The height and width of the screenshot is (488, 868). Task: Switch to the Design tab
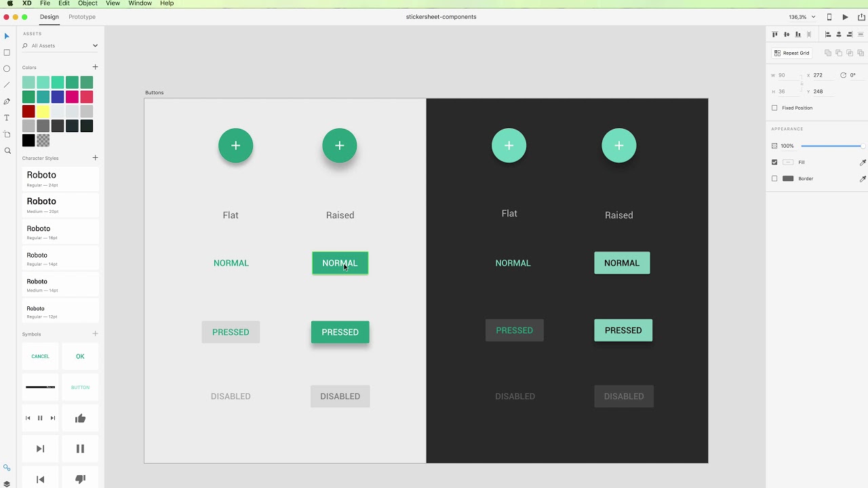click(x=49, y=17)
